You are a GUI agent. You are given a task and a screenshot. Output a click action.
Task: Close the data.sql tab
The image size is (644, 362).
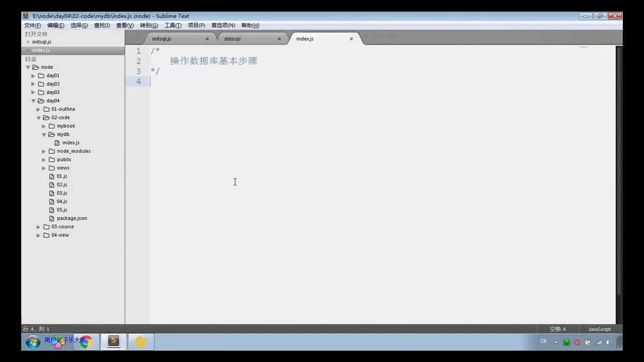coord(279,39)
